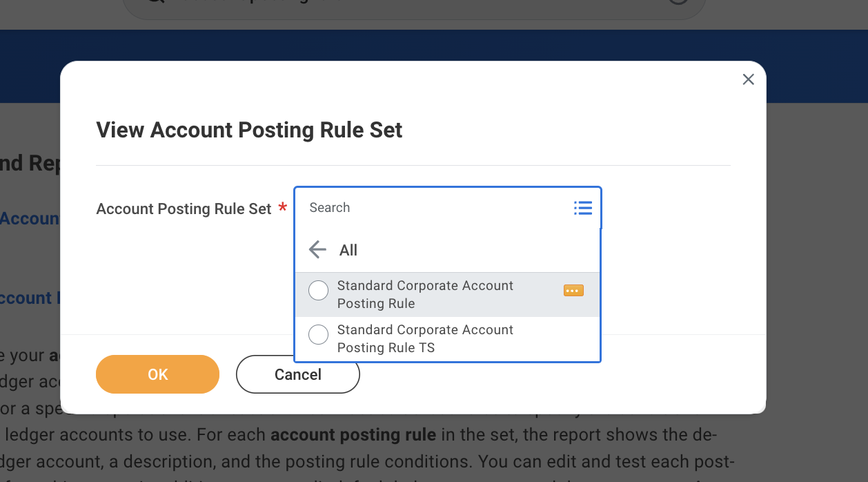The width and height of the screenshot is (868, 482).
Task: Click the back arrow beside All
Action: [317, 250]
